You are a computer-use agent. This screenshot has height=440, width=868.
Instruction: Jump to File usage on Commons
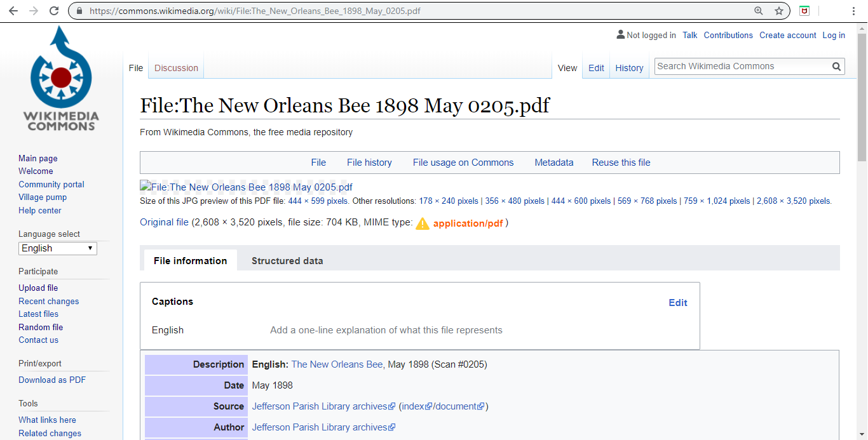click(x=463, y=163)
